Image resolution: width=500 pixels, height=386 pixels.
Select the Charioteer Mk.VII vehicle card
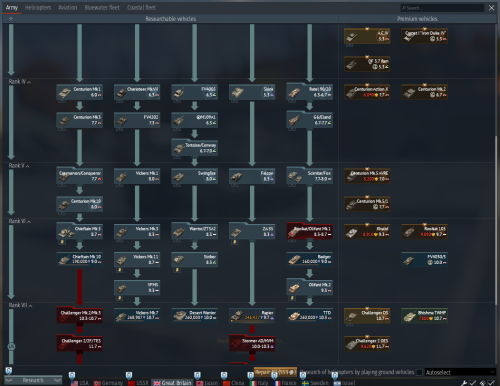137,92
